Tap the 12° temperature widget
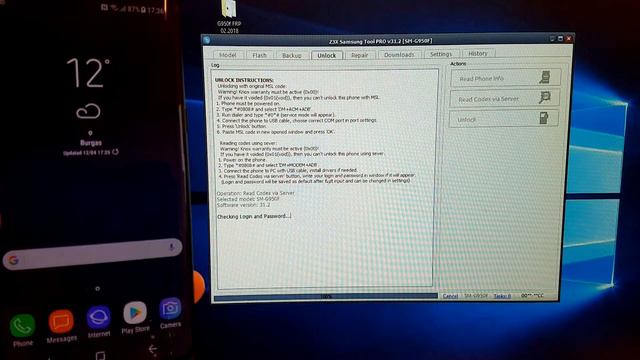This screenshot has width=640, height=360. (x=88, y=73)
